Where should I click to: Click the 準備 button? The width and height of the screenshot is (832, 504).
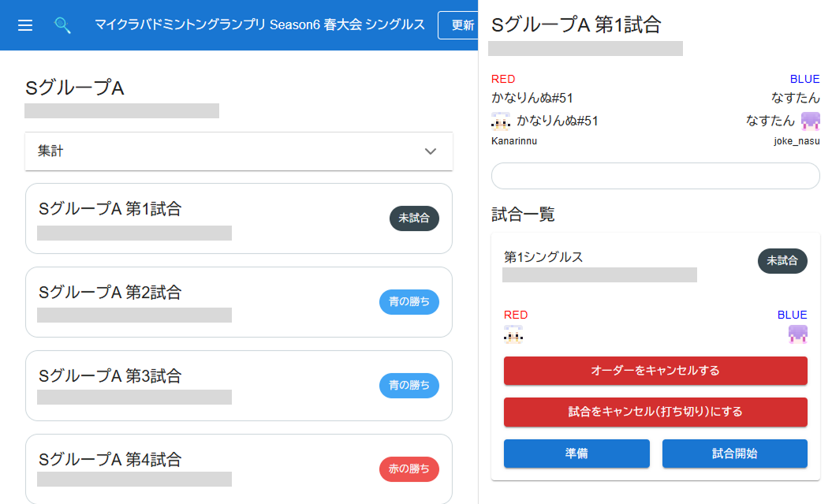coord(576,454)
